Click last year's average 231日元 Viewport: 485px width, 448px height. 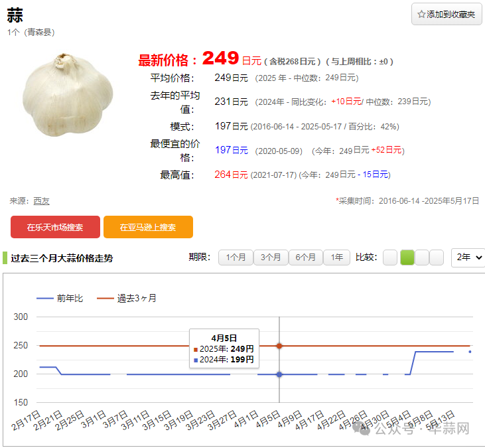coord(232,102)
